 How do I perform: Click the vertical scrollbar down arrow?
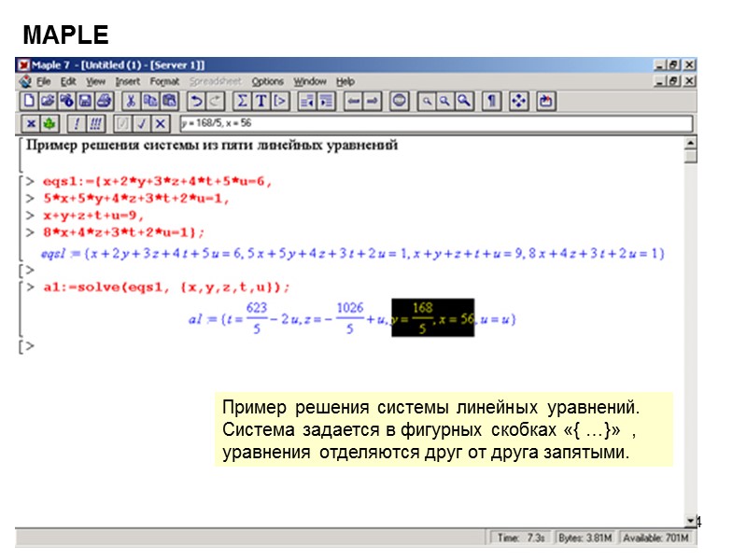click(x=690, y=521)
